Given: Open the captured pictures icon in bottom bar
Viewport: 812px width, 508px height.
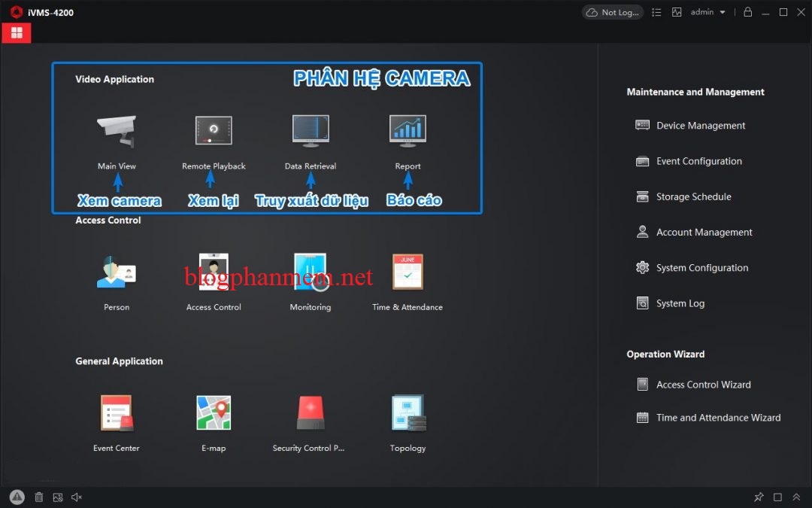Looking at the screenshot, I should [57, 497].
